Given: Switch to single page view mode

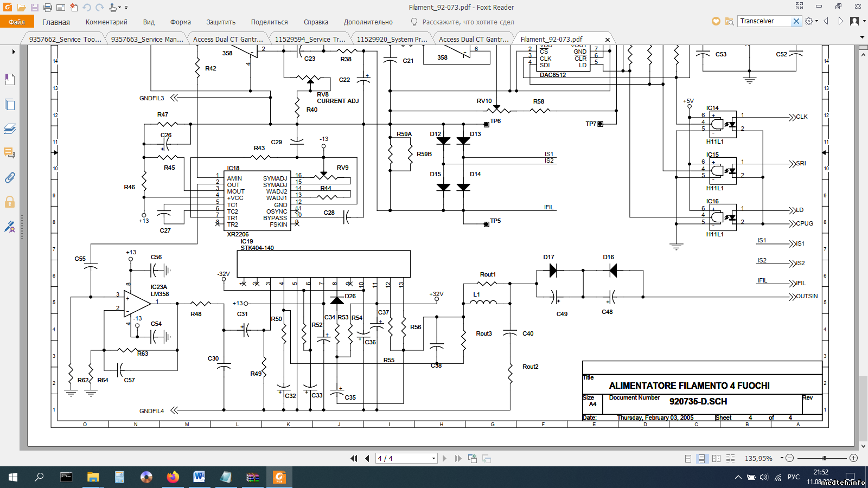Looking at the screenshot, I should (688, 459).
